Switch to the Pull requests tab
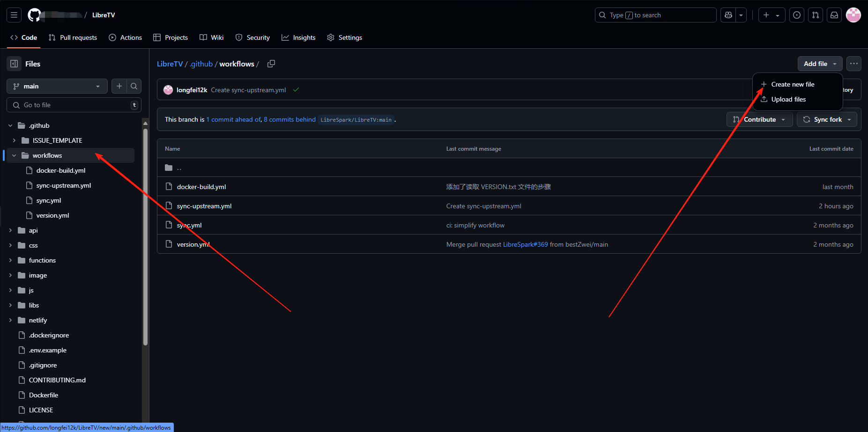This screenshot has height=432, width=868. click(x=73, y=37)
